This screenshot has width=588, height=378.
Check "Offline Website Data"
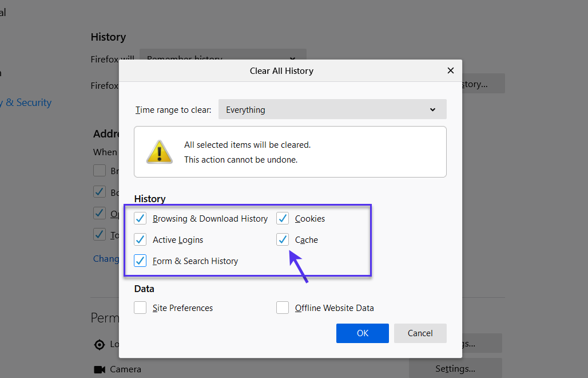(283, 308)
